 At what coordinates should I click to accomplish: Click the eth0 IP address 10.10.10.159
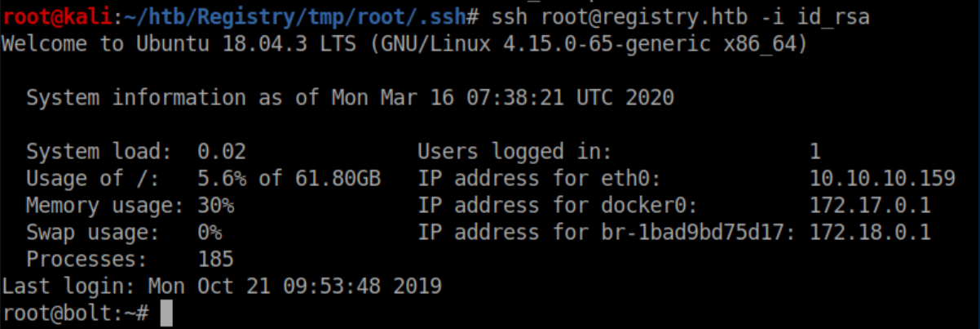pos(882,179)
